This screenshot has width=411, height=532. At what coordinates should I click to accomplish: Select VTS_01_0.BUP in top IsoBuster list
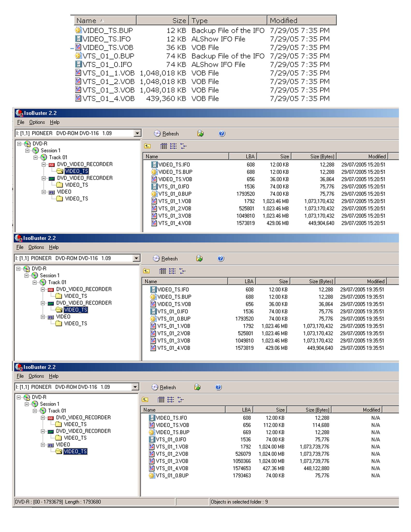point(175,194)
